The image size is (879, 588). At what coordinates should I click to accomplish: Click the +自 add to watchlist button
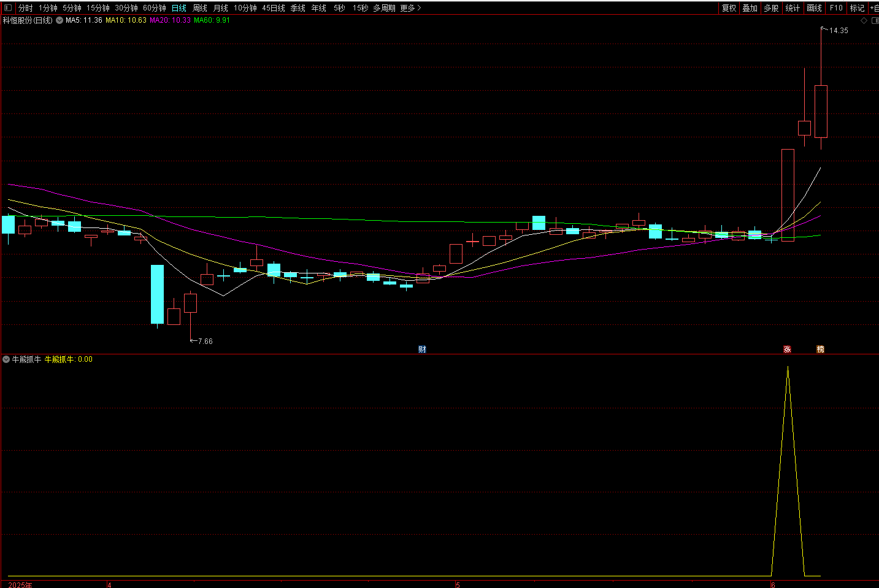[874, 8]
